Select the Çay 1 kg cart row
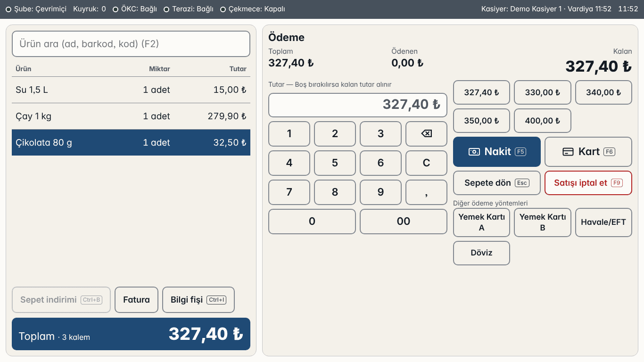Image resolution: width=644 pixels, height=362 pixels. coord(131,116)
